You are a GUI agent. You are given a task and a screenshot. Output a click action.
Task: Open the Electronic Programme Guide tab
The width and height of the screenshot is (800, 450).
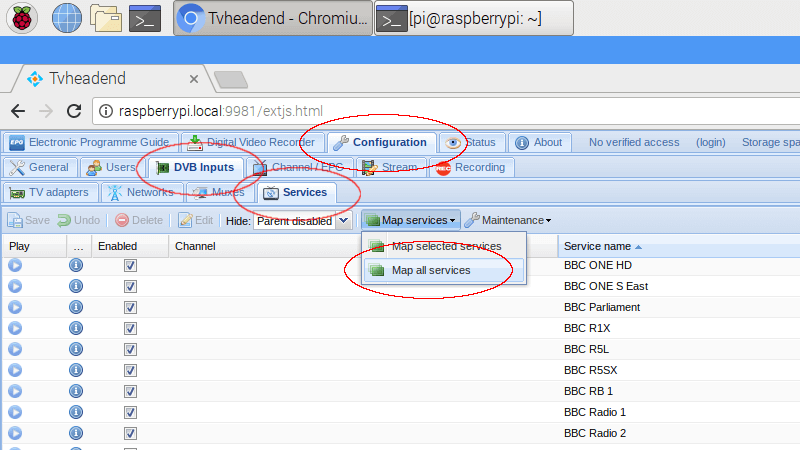pos(91,142)
